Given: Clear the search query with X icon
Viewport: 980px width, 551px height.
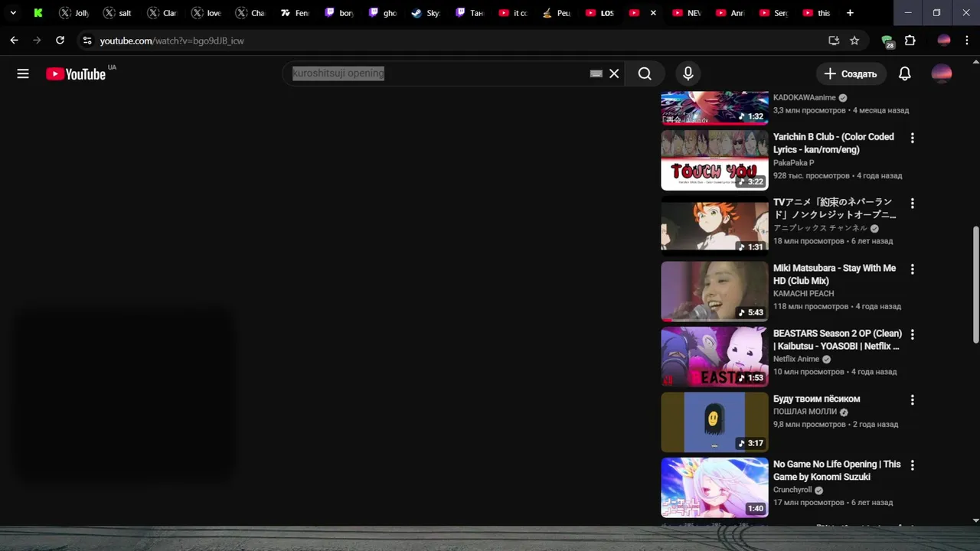Looking at the screenshot, I should 614,73.
